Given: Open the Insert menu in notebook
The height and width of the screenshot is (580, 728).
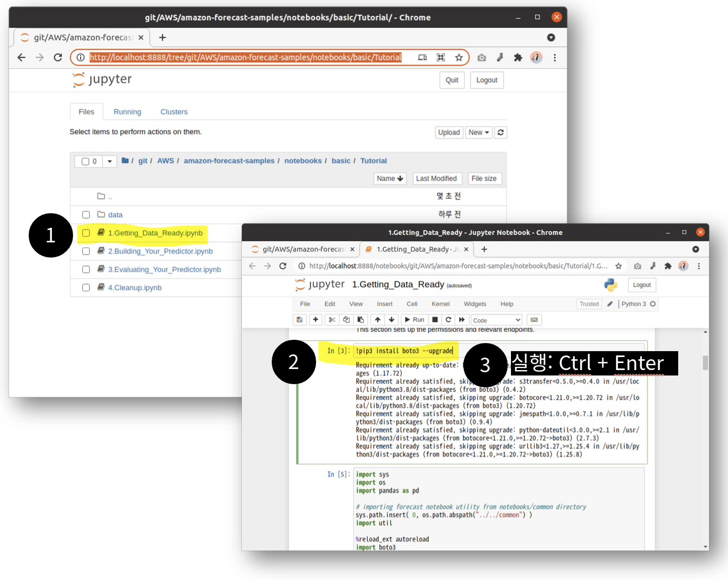Looking at the screenshot, I should [x=385, y=304].
